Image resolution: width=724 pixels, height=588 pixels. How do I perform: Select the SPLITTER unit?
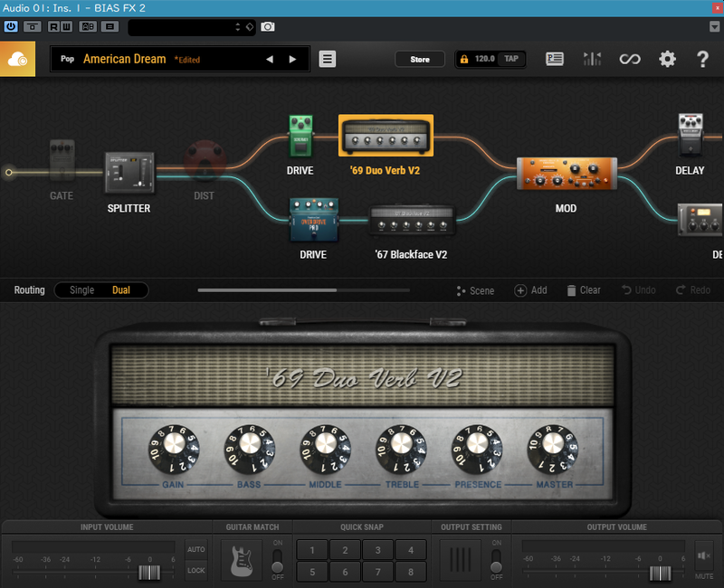(x=129, y=173)
